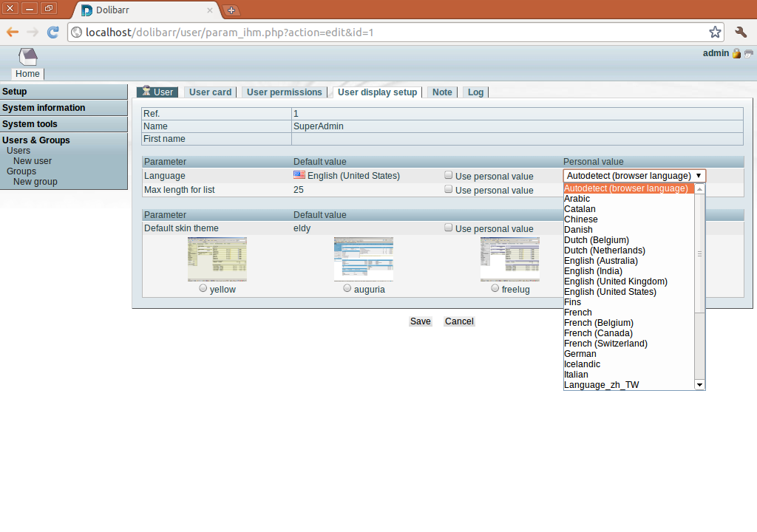757x532 pixels.
Task: Check Use personal value for skin theme
Action: pyautogui.click(x=449, y=228)
